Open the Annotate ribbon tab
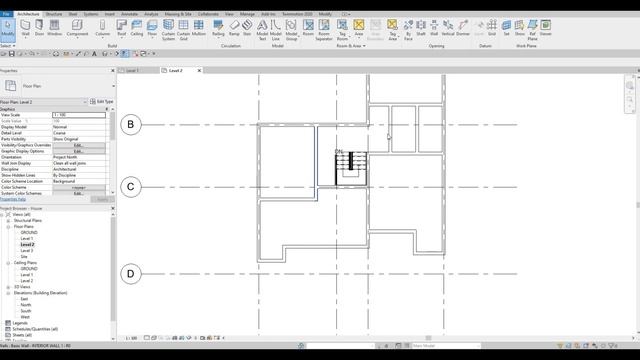 tap(129, 14)
